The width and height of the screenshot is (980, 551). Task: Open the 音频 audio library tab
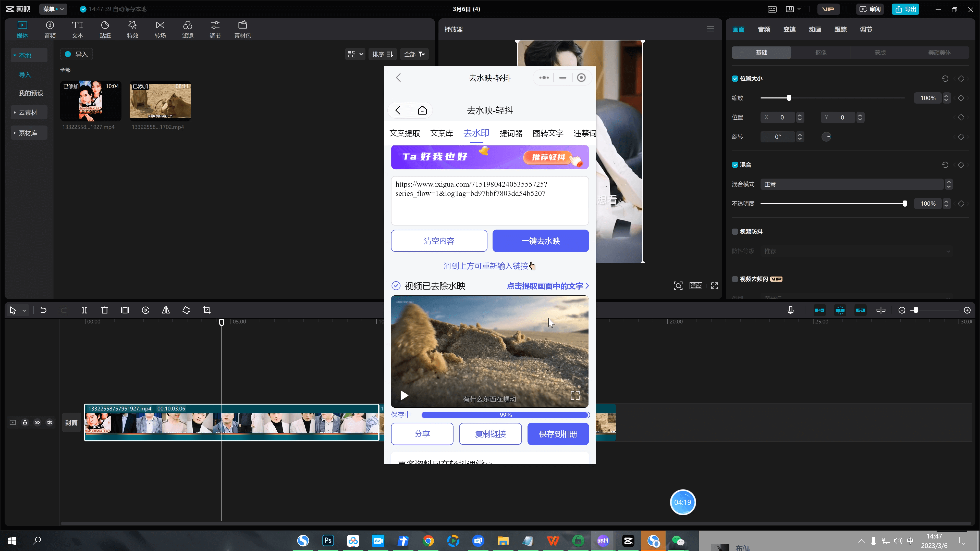point(50,29)
